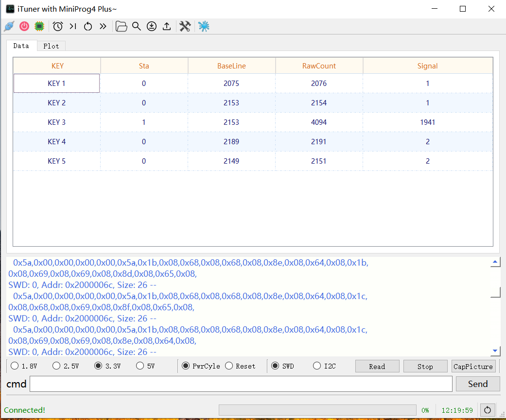Image resolution: width=506 pixels, height=420 pixels.
Task: Click the Stop button
Action: (x=425, y=367)
